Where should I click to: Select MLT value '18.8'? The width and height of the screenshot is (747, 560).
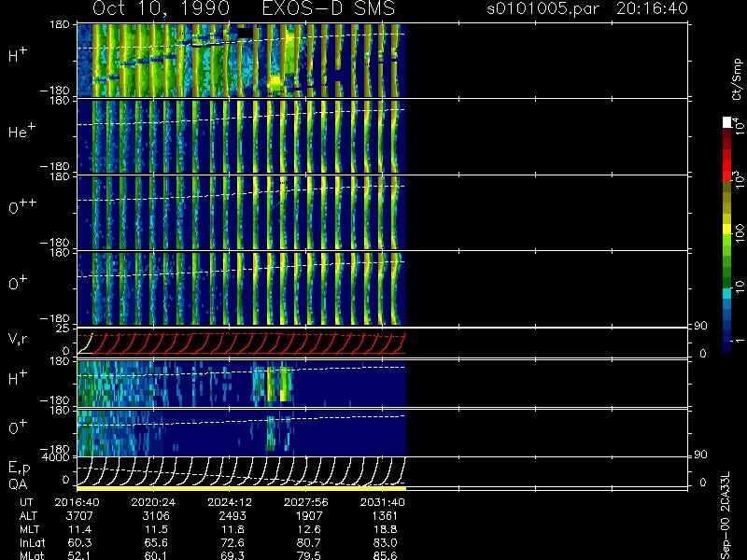point(385,529)
